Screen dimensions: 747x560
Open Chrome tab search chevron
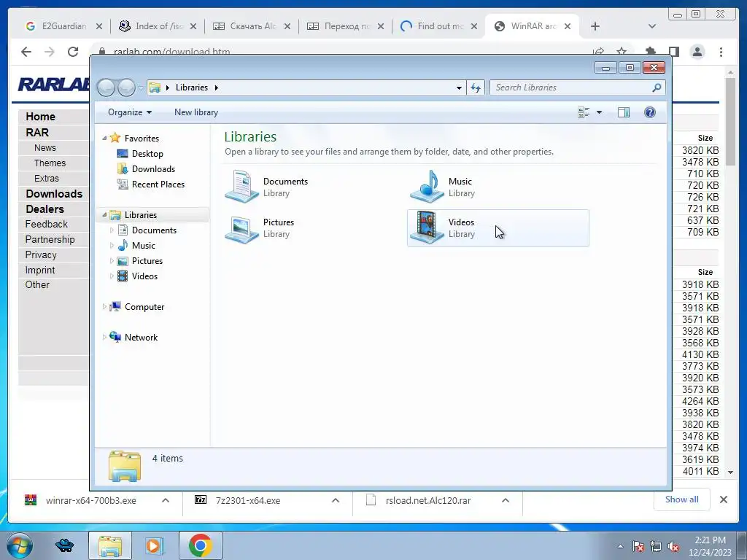(x=652, y=26)
